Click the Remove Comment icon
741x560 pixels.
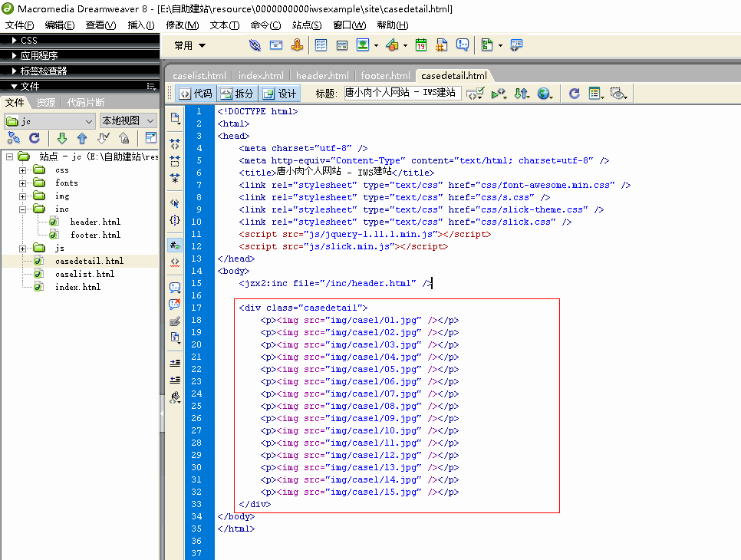[x=175, y=305]
